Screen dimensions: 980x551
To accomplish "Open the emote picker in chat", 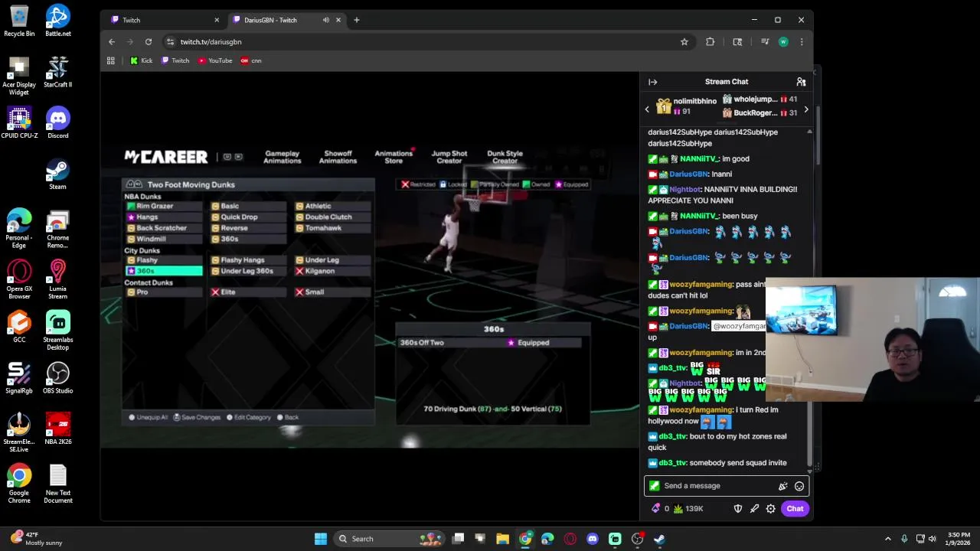I will (x=799, y=486).
